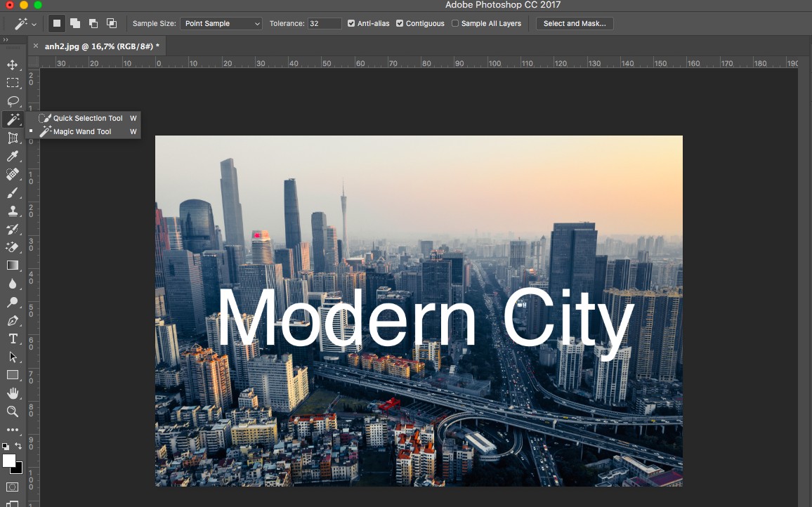Select the Gradient tool
The width and height of the screenshot is (812, 507).
13,265
